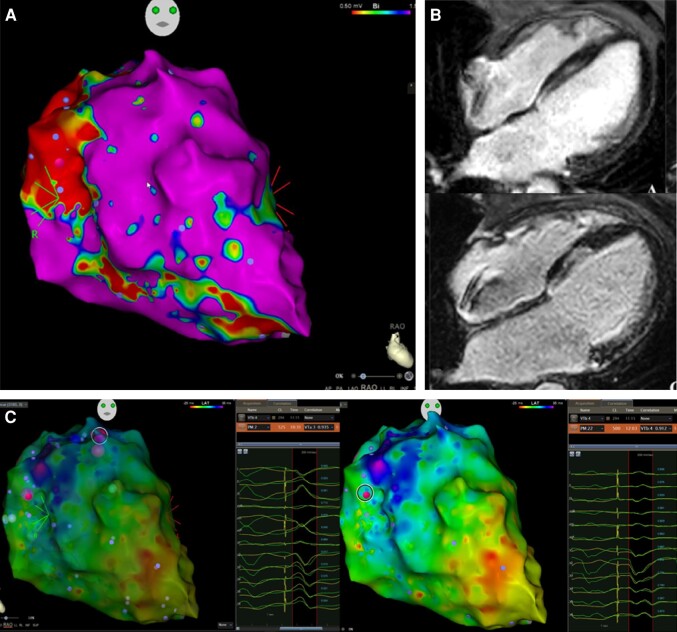Select the white-circled point on left LAT map

(x=98, y=435)
